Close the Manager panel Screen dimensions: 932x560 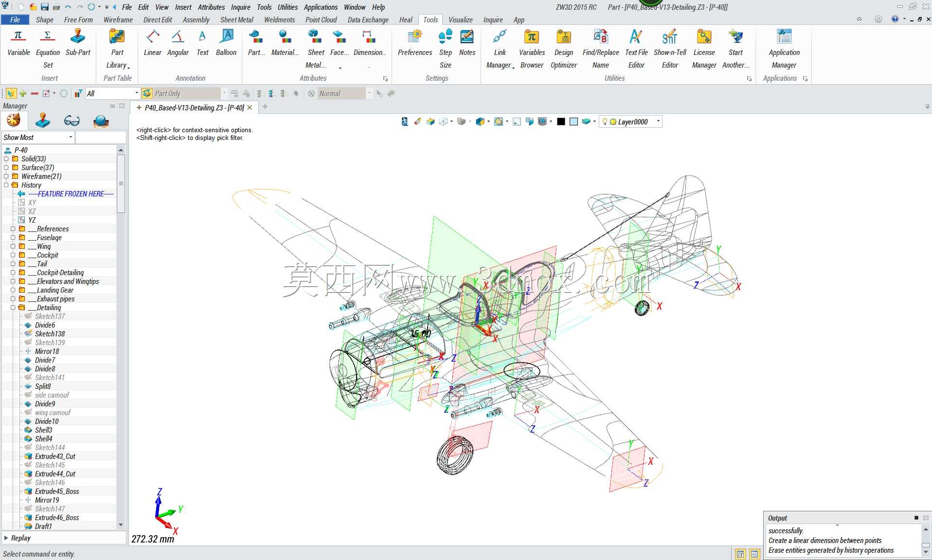(x=122, y=106)
